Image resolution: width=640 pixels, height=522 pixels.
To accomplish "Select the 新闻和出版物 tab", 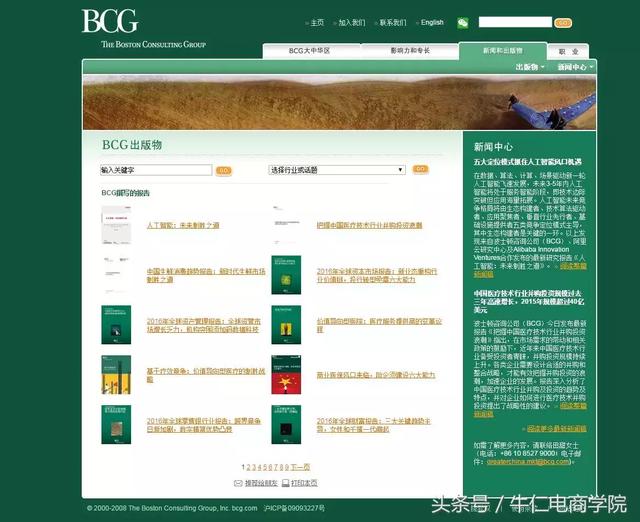I will pos(502,51).
